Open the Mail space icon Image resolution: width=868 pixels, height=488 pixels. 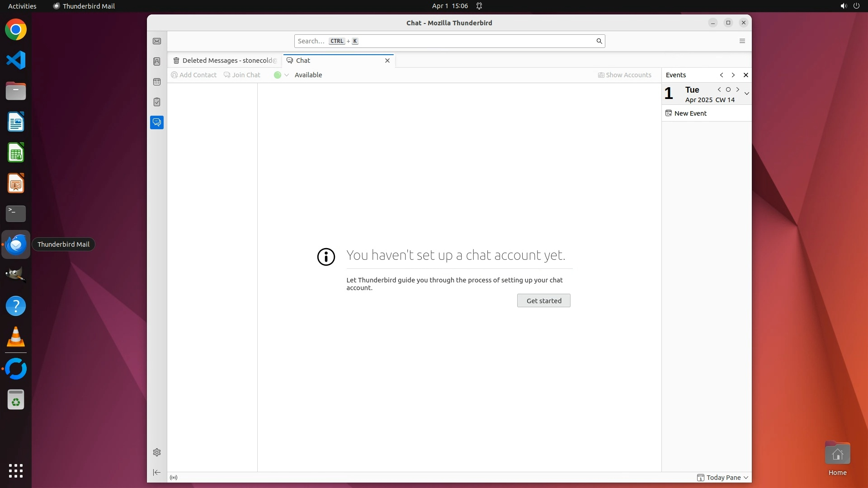tap(157, 41)
